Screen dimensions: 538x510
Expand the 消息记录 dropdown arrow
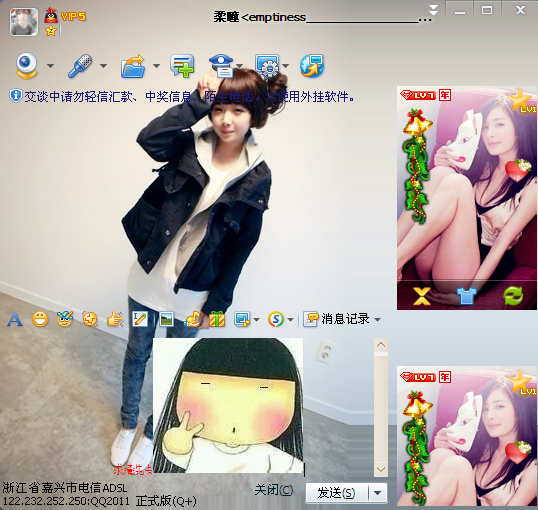tap(377, 320)
